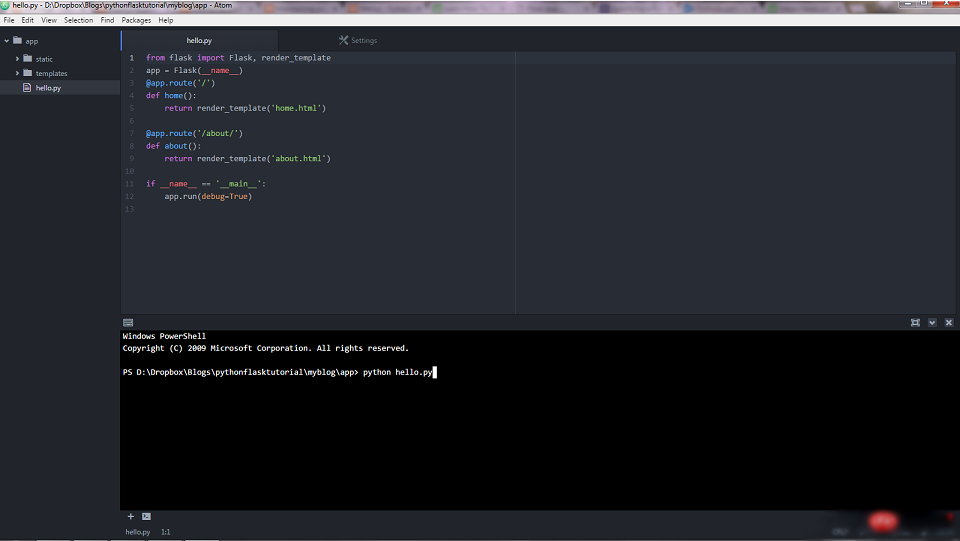Click the 'def home():' line

pos(171,95)
